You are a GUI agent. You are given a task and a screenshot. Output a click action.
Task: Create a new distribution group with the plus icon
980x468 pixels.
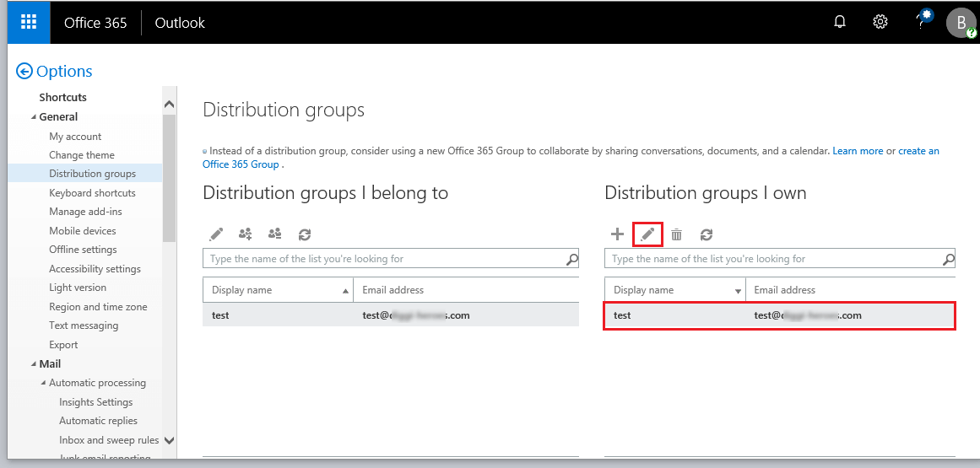click(617, 234)
